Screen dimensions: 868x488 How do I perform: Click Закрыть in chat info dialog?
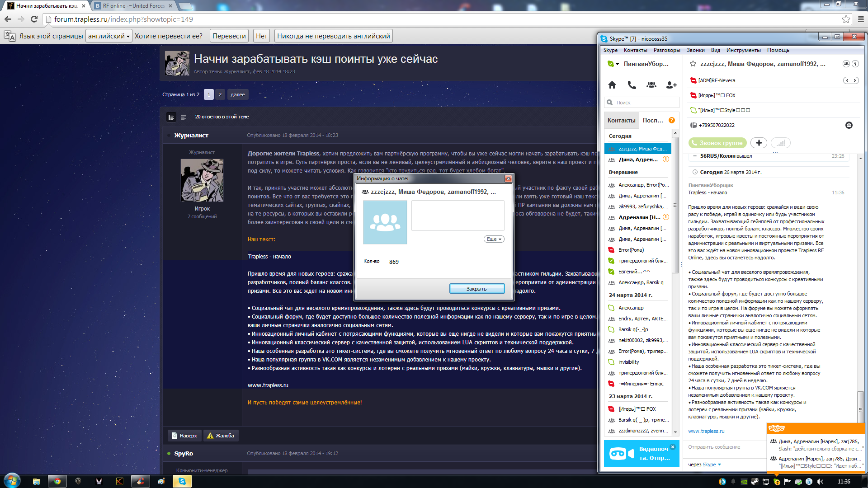pyautogui.click(x=477, y=289)
